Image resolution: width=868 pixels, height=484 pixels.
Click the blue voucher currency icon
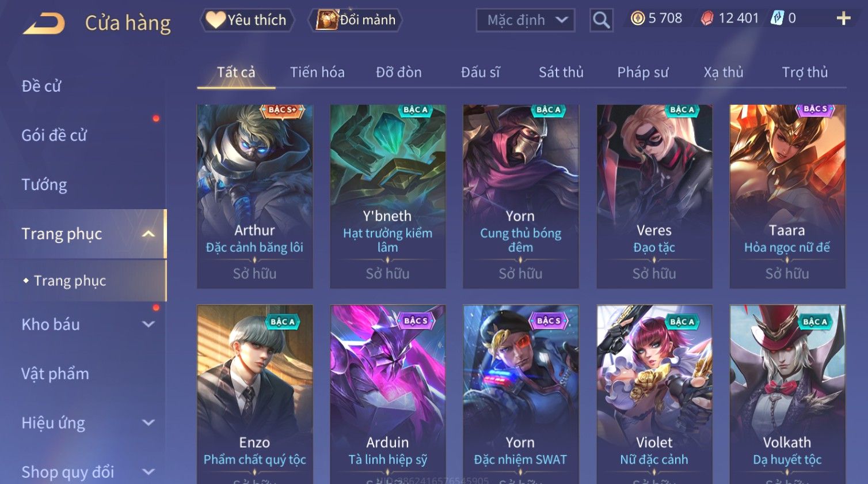click(x=777, y=18)
